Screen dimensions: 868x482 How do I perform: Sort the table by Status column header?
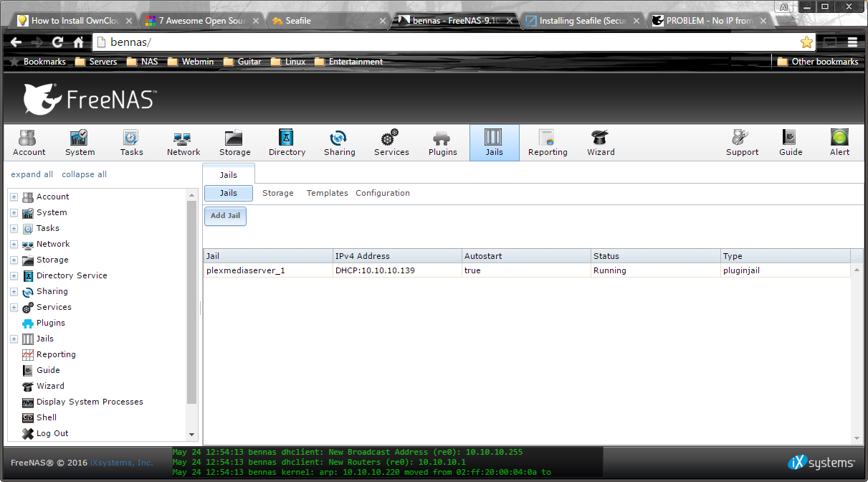pos(656,256)
